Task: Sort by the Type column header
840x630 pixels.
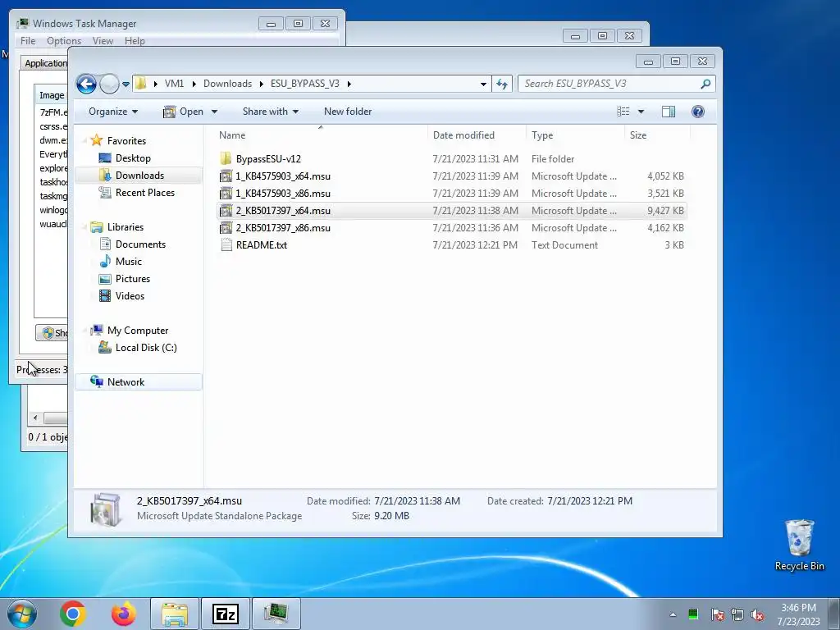Action: (575, 135)
